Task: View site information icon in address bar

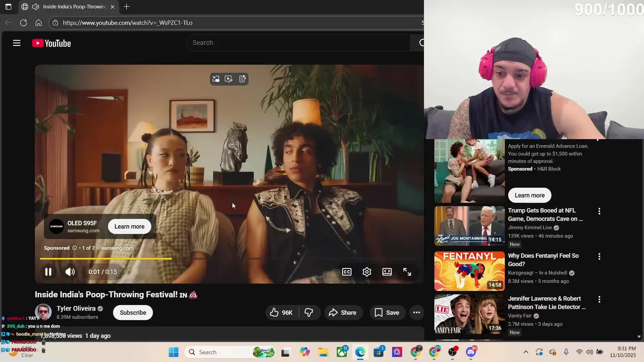Action: (55, 23)
